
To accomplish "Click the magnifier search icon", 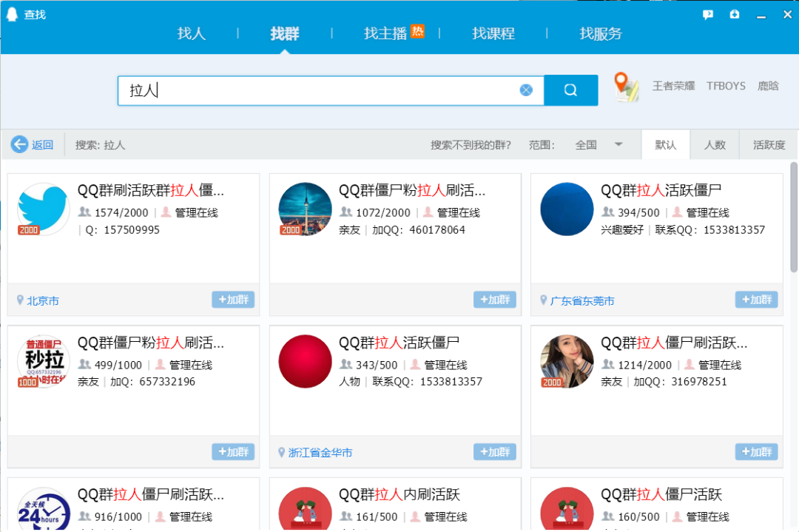I will click(570, 90).
